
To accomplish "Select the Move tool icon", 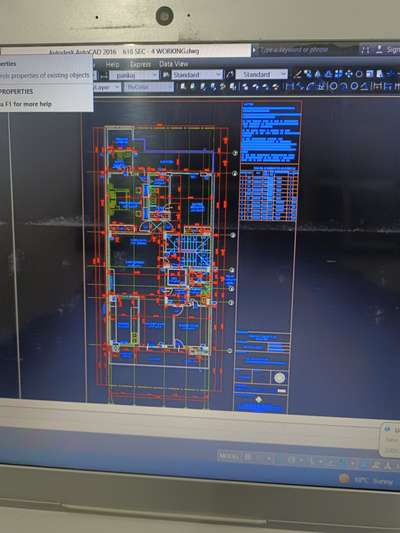I will (x=349, y=74).
